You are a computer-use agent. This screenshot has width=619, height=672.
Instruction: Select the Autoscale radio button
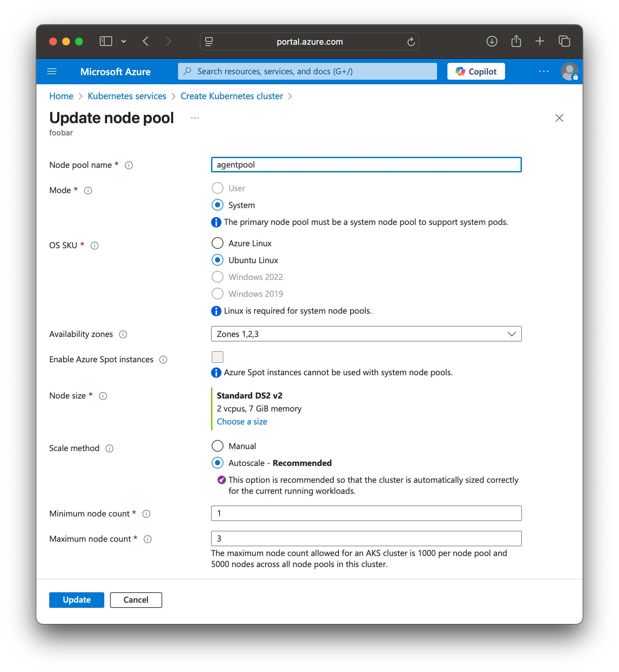click(217, 463)
